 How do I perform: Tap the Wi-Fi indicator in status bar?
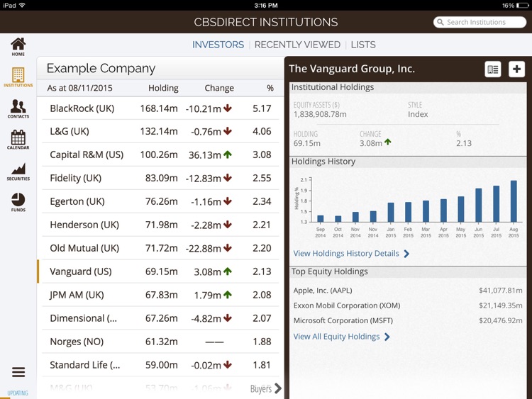point(23,5)
